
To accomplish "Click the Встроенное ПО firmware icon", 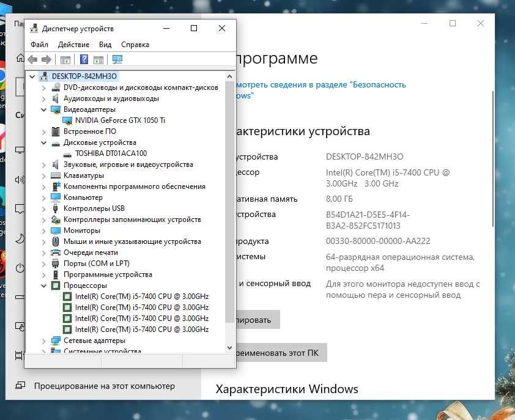I will pos(56,131).
